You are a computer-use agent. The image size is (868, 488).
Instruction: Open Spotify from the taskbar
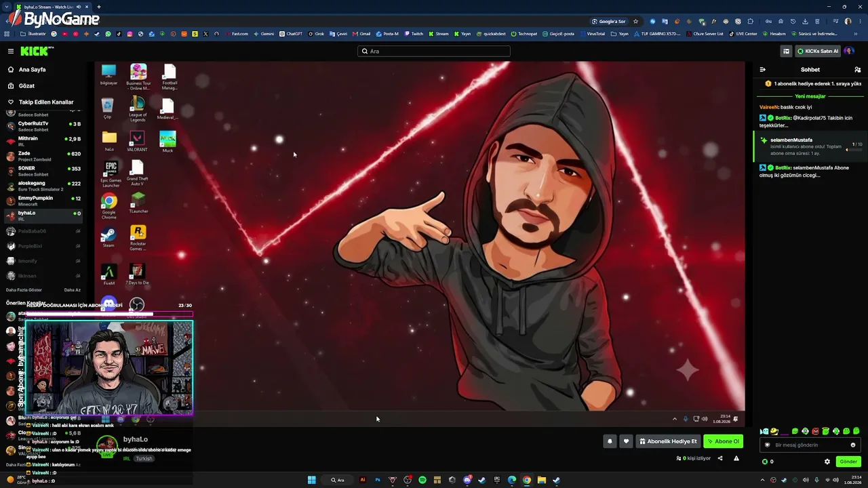(x=422, y=480)
